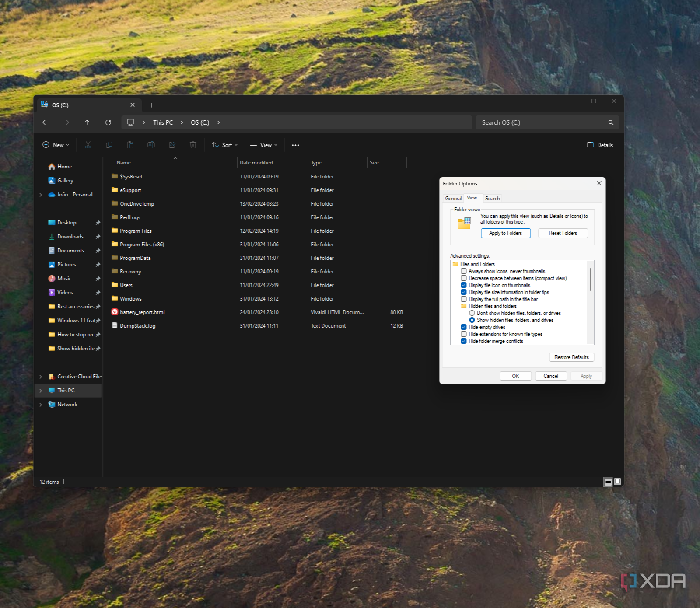This screenshot has width=700, height=608.
Task: Switch to the General tab in Folder Options
Action: pos(453,199)
